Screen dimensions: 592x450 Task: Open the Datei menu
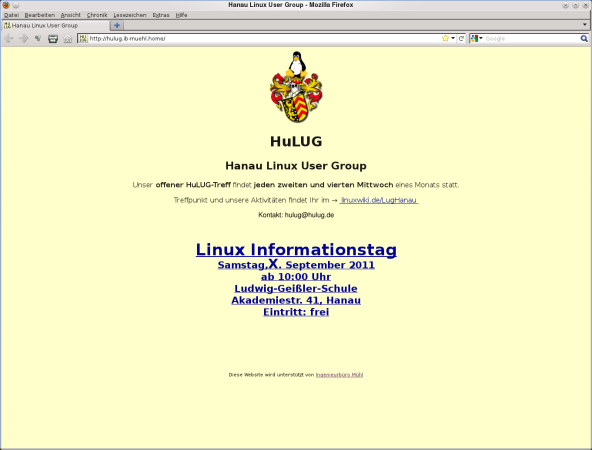(11, 15)
